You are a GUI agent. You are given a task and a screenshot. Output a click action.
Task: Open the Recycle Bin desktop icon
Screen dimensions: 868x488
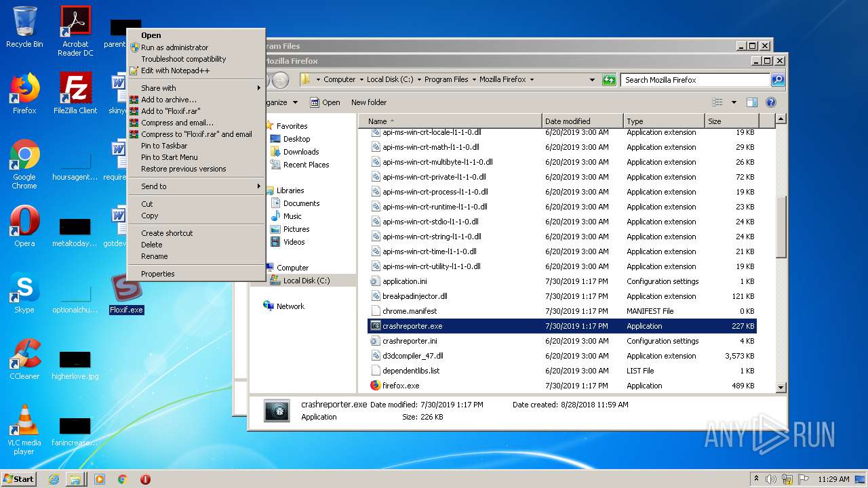(24, 27)
